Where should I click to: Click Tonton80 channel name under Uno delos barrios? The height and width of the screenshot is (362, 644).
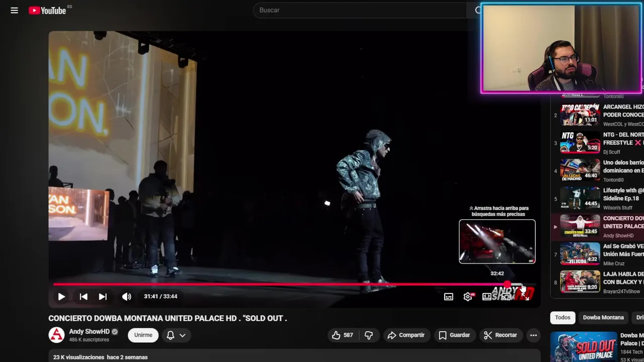pos(613,180)
